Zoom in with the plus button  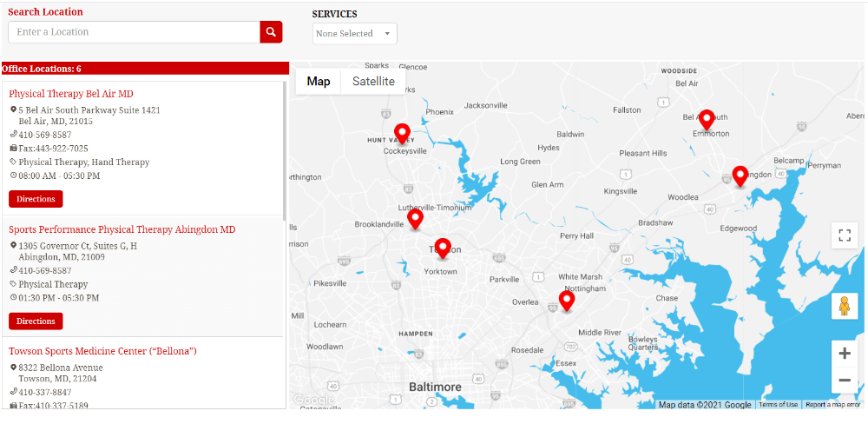pos(845,354)
